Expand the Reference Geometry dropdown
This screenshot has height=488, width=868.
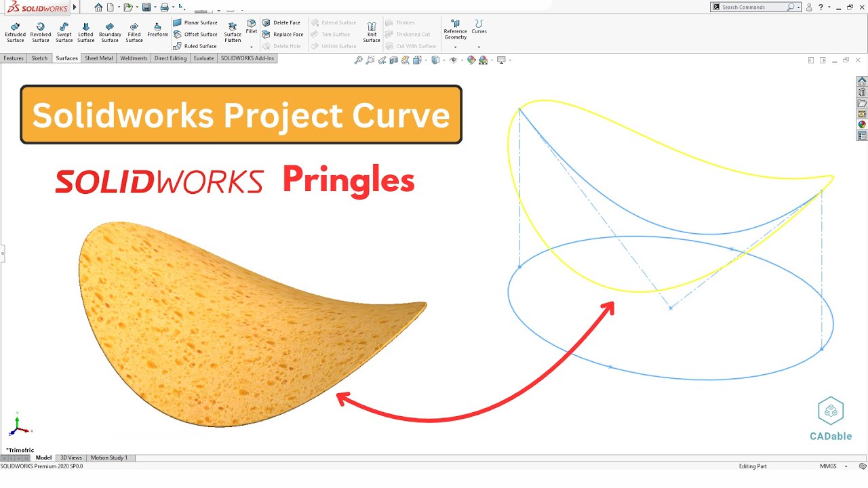[455, 47]
